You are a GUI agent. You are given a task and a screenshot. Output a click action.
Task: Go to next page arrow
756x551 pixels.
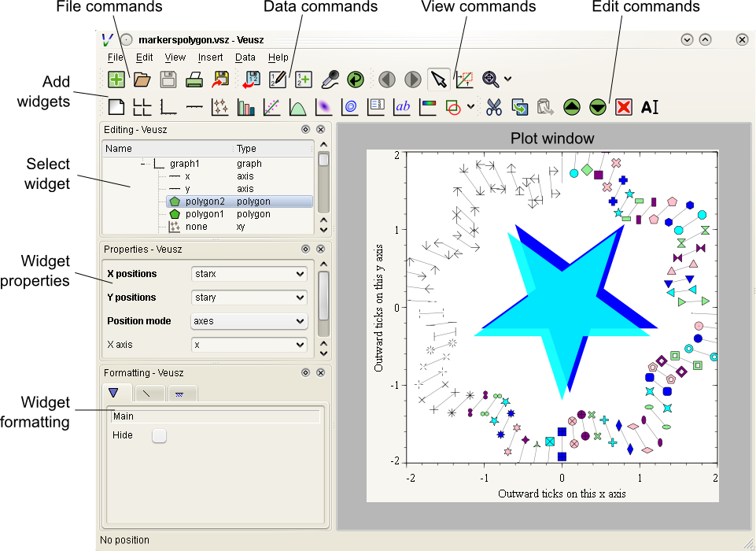[x=413, y=80]
